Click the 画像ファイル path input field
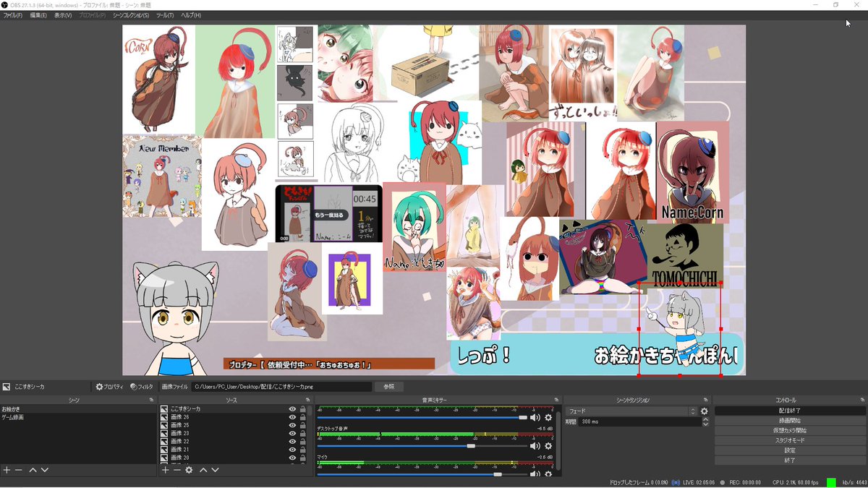Image resolution: width=868 pixels, height=488 pixels. (x=281, y=387)
